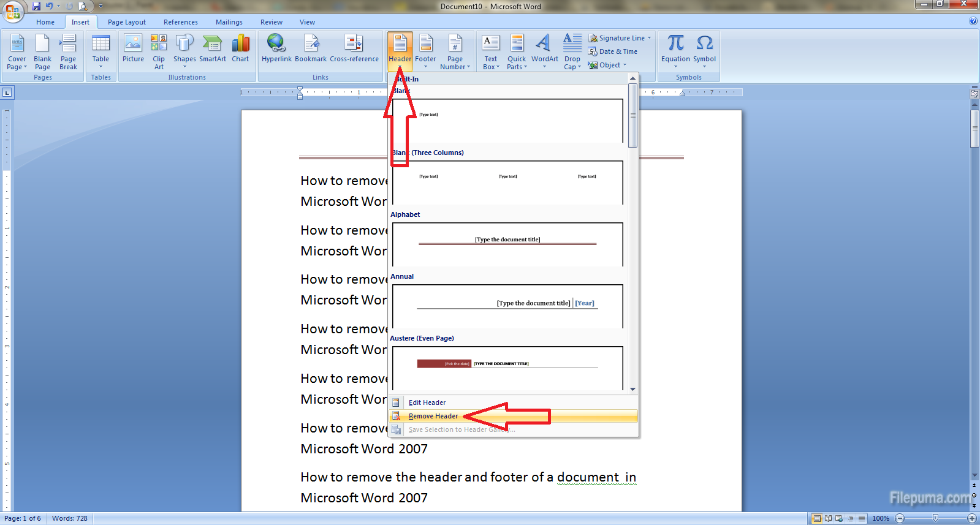
Task: Click the Equation pi icon
Action: coord(675,43)
